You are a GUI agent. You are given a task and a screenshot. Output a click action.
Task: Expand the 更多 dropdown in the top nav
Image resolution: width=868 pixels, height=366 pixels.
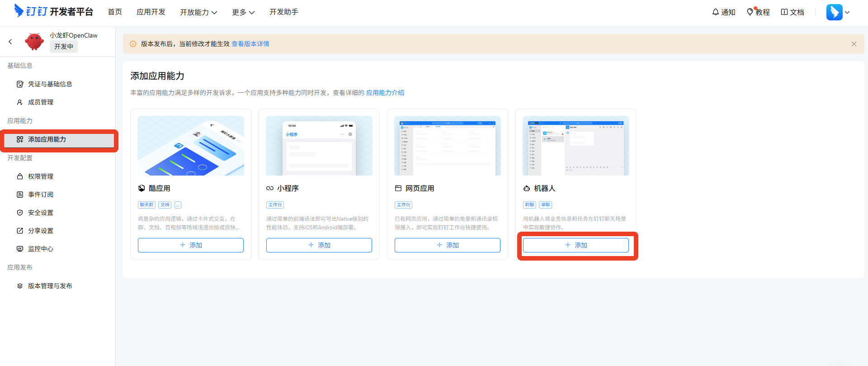tap(243, 12)
